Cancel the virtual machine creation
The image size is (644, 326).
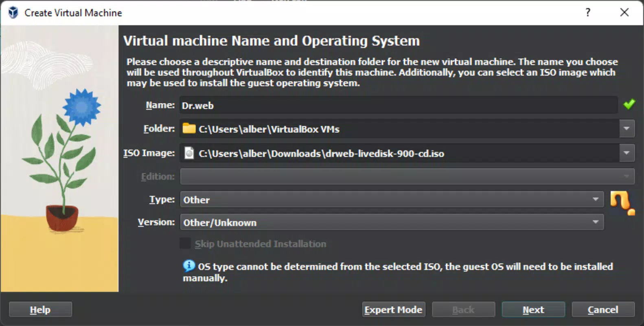point(603,310)
